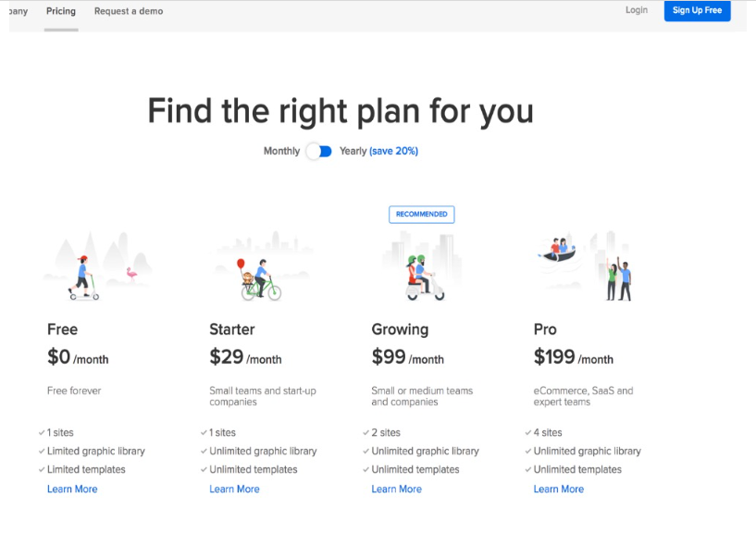The image size is (756, 559).
Task: Open Learn More under Pro plan
Action: pos(558,489)
